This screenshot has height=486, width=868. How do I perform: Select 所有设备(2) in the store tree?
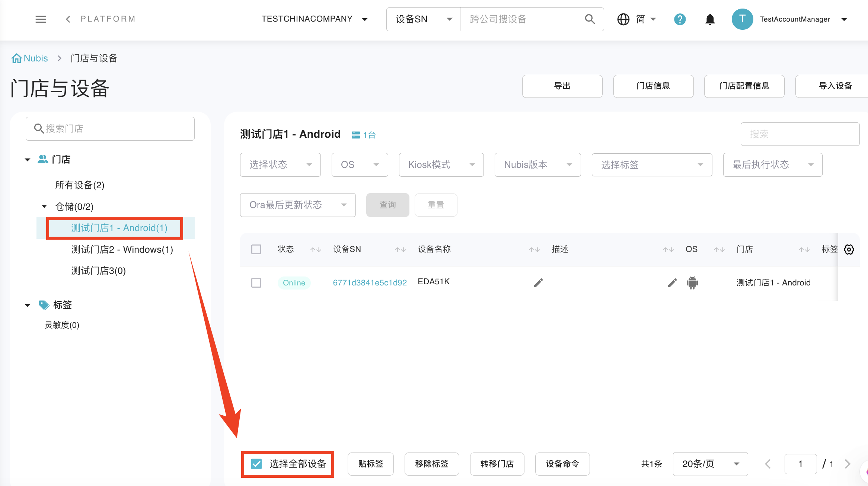80,185
